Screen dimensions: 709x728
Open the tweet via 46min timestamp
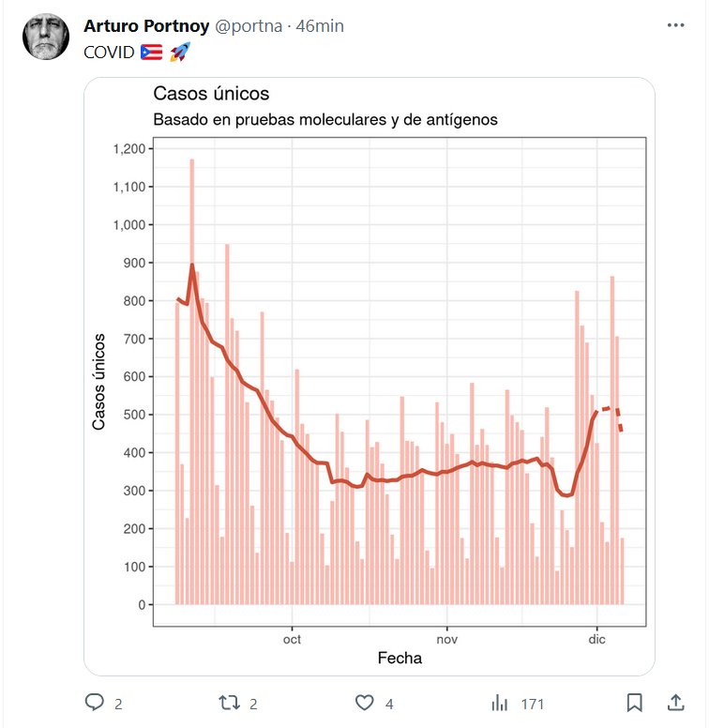pyautogui.click(x=320, y=26)
